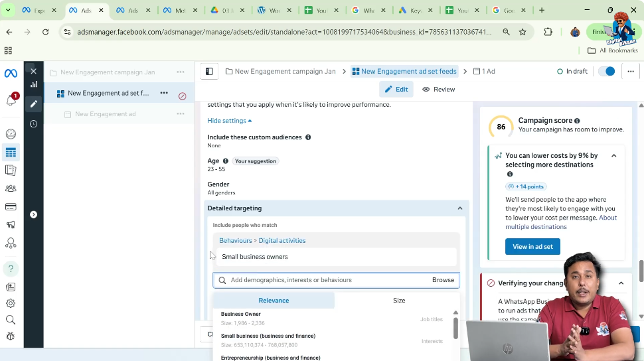The height and width of the screenshot is (361, 644).
Task: Reload the Ads Manager page
Action: point(46,32)
